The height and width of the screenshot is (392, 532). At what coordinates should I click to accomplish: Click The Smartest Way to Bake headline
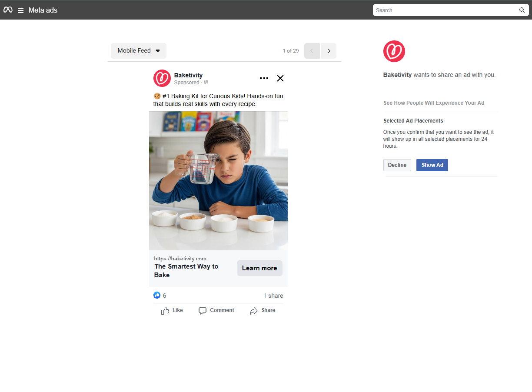point(186,270)
